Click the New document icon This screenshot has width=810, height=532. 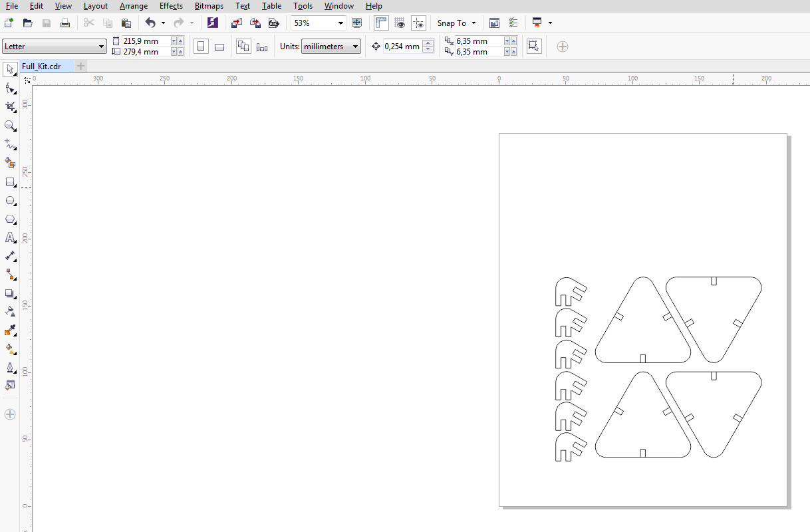click(x=9, y=23)
